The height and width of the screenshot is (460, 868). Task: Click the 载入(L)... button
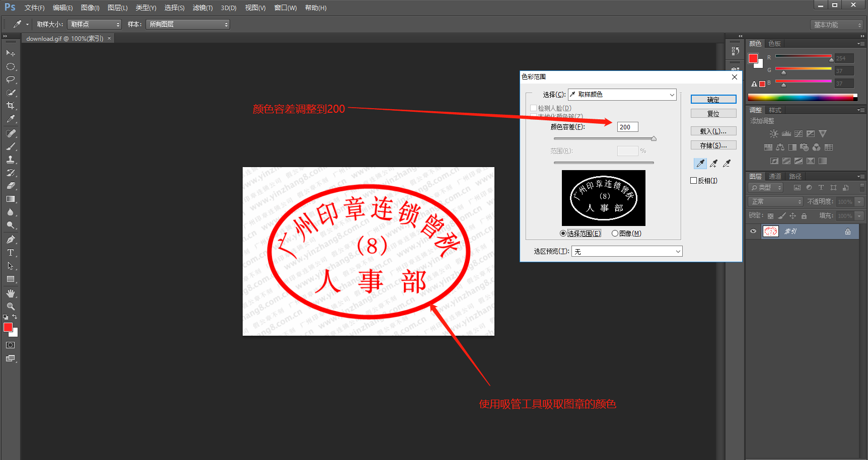[713, 131]
